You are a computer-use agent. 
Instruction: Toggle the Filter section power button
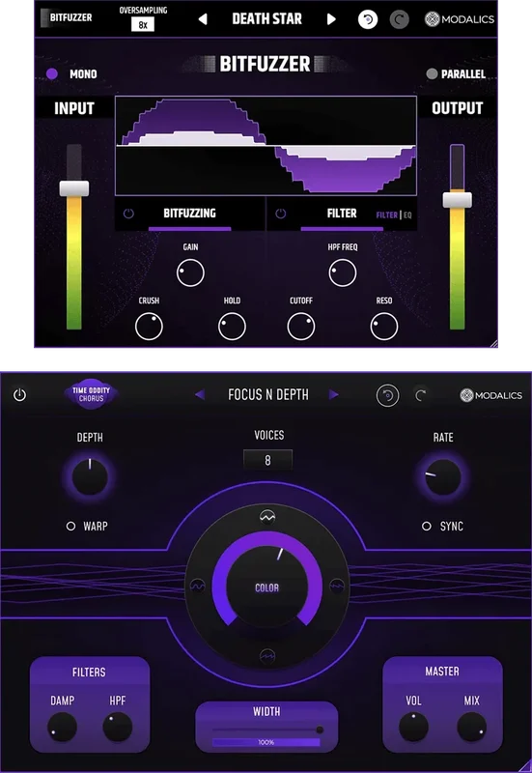tap(281, 214)
